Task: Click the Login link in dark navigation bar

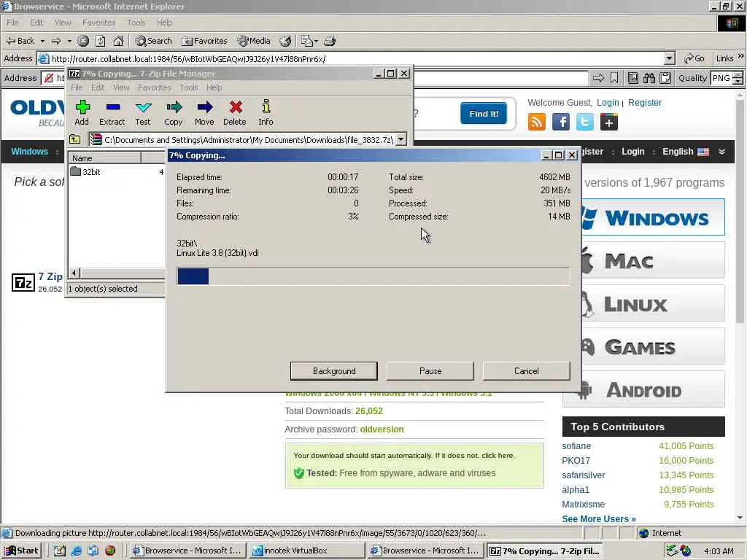Action: point(632,152)
